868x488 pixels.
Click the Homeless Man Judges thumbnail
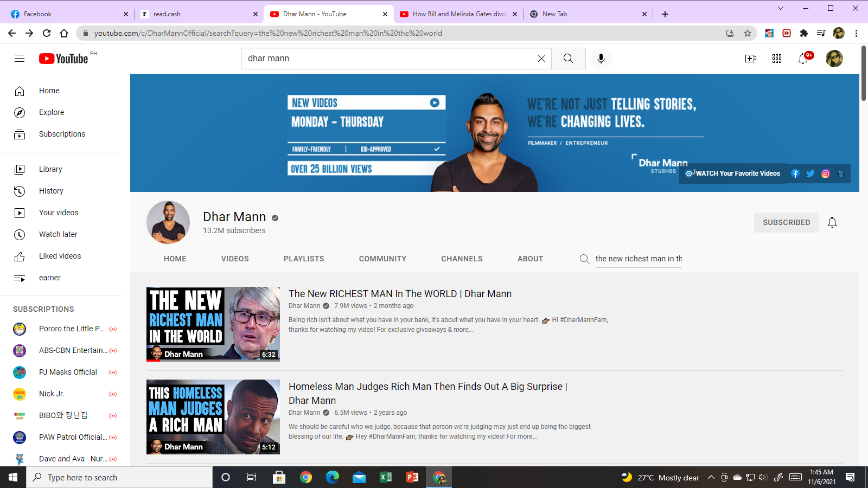tap(213, 417)
